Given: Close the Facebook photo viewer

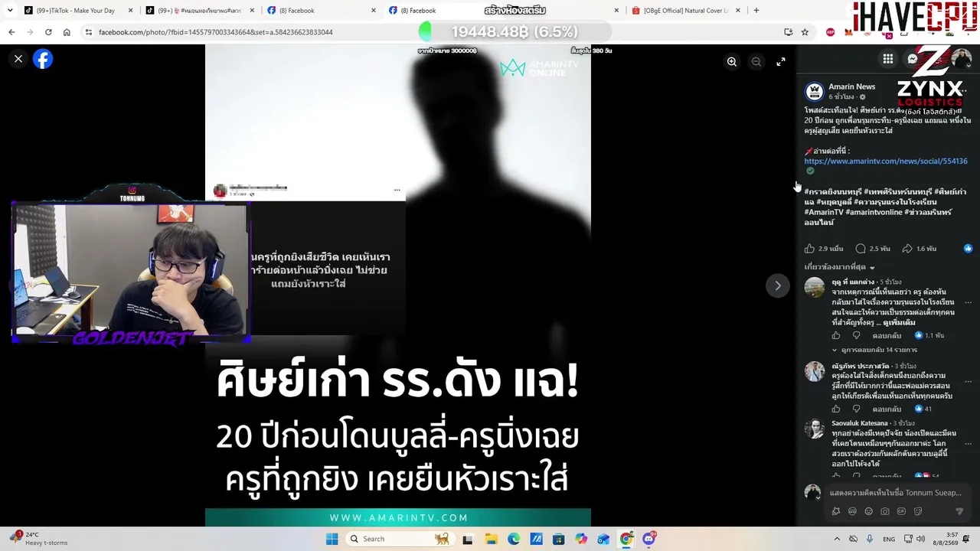Looking at the screenshot, I should point(18,59).
